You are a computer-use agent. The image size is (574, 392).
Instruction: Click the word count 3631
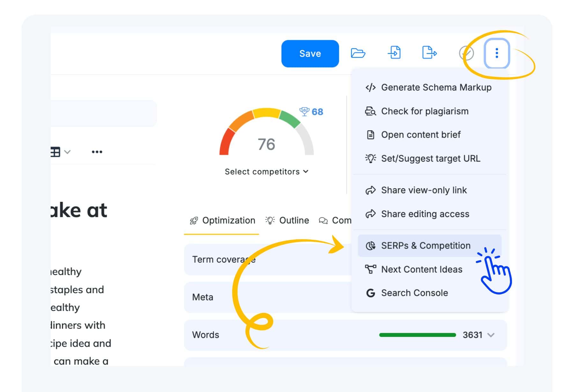(472, 335)
